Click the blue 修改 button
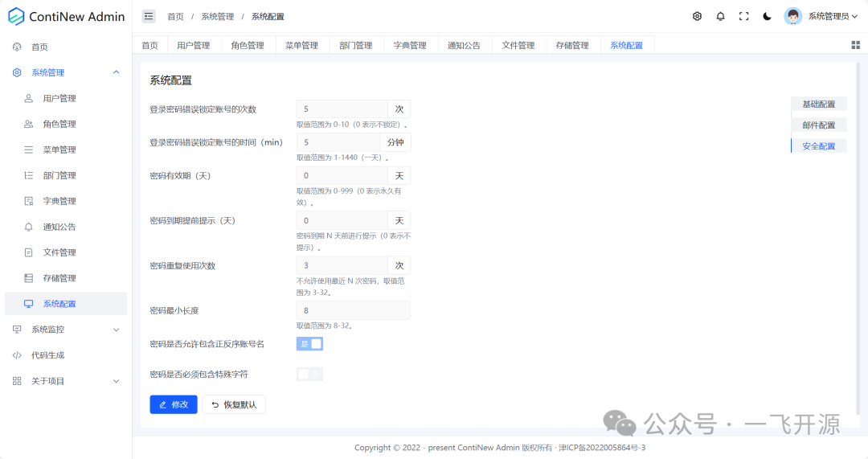The width and height of the screenshot is (868, 459). (x=174, y=404)
